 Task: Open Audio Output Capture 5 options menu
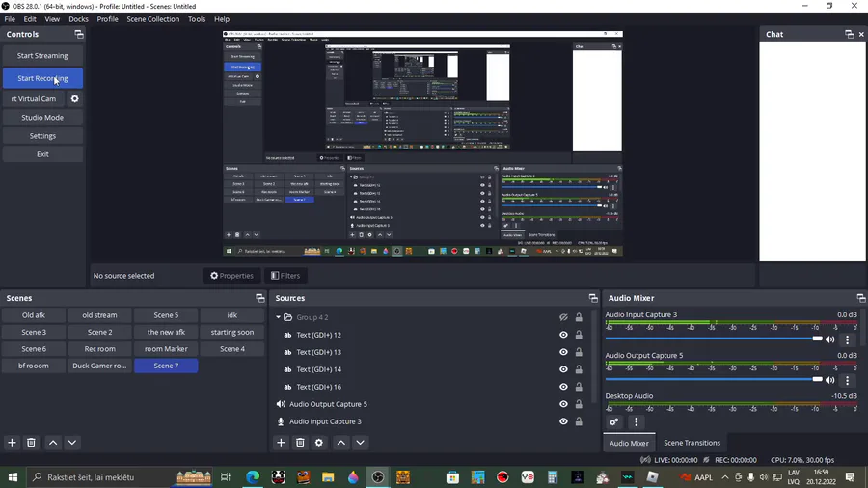[847, 380]
